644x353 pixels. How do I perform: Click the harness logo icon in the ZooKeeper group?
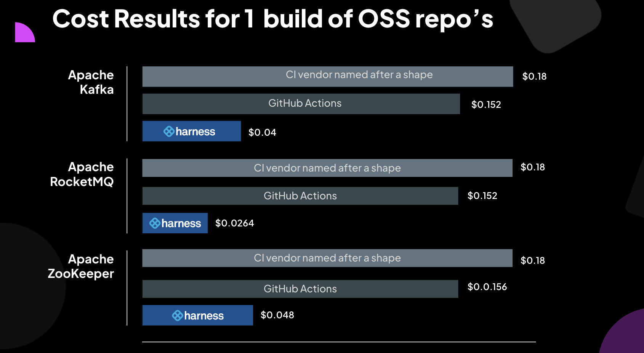pyautogui.click(x=178, y=316)
